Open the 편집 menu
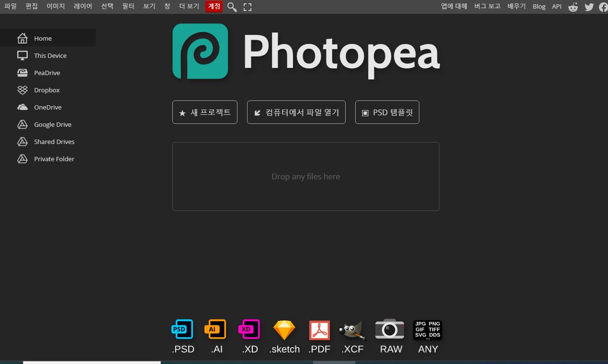Screen dimensions: 608x364 [x=32, y=7]
